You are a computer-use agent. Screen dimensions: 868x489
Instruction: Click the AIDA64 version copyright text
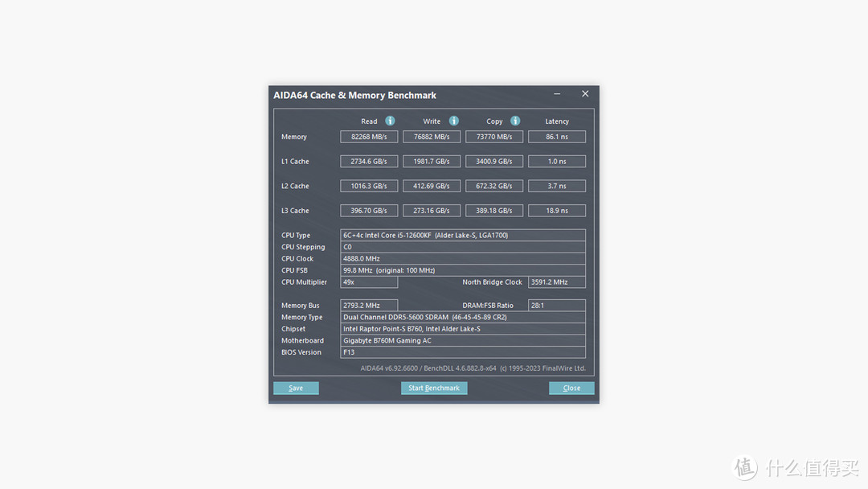473,368
